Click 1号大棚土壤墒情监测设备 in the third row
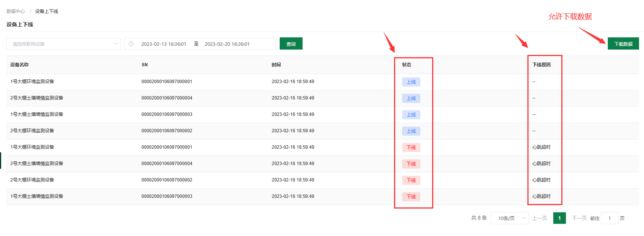644x236 pixels. pyautogui.click(x=37, y=114)
